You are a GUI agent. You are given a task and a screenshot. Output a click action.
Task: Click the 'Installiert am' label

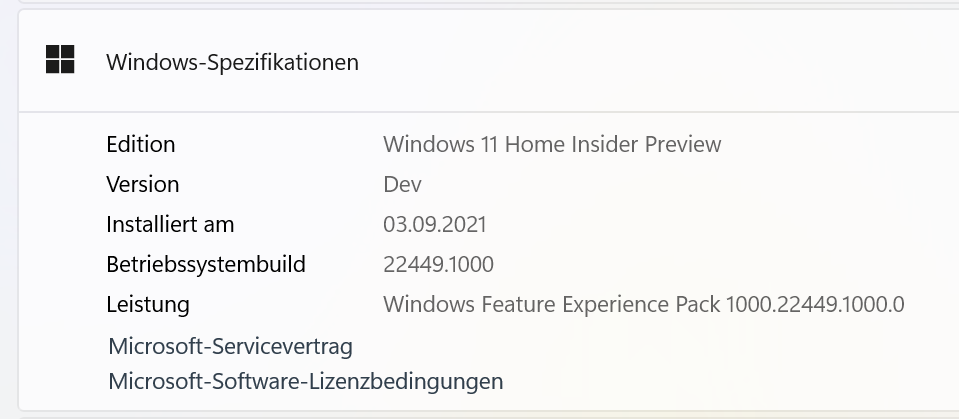pos(170,224)
